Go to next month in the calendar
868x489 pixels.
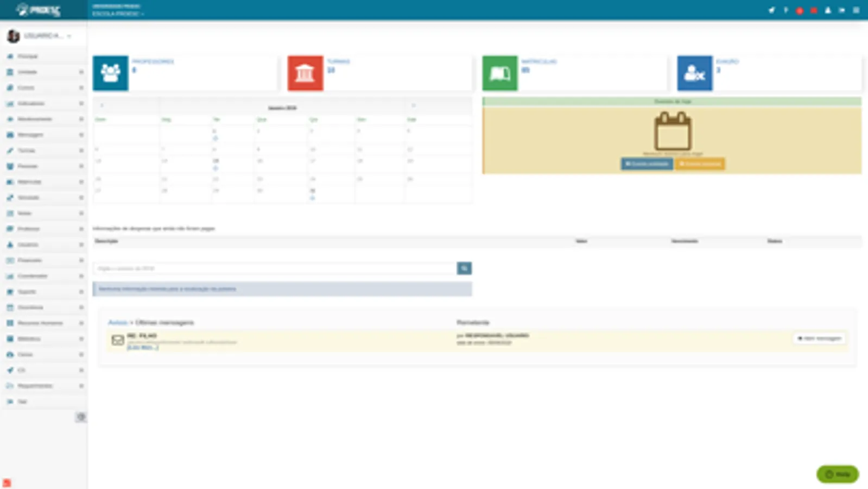[413, 105]
